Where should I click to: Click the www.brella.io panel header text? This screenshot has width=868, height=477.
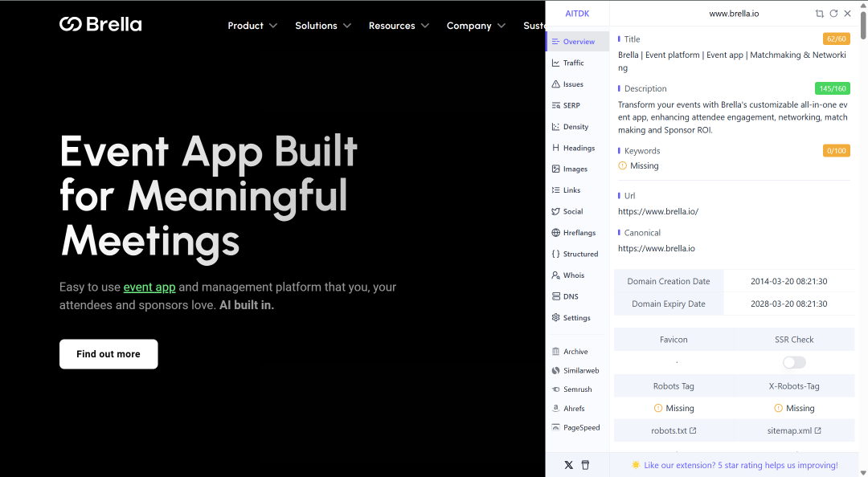click(734, 14)
